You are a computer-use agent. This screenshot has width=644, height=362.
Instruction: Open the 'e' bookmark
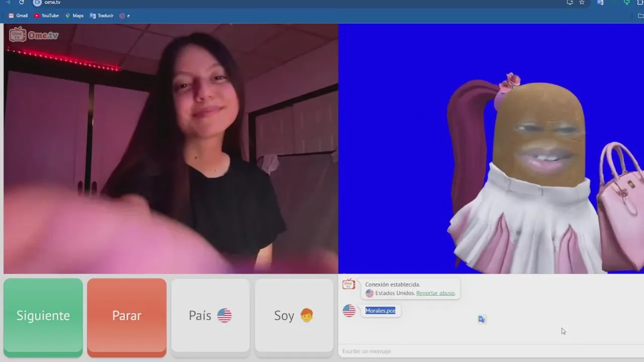pyautogui.click(x=125, y=16)
